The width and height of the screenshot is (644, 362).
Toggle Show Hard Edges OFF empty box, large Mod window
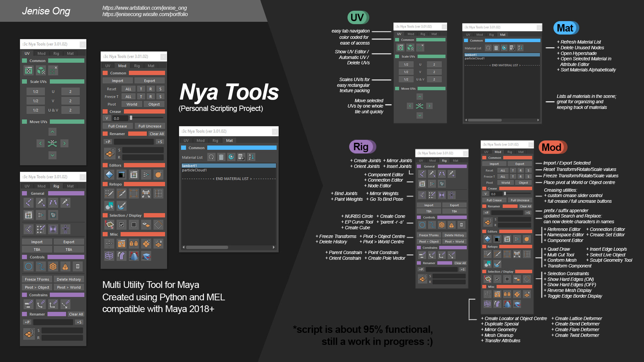pos(134,225)
